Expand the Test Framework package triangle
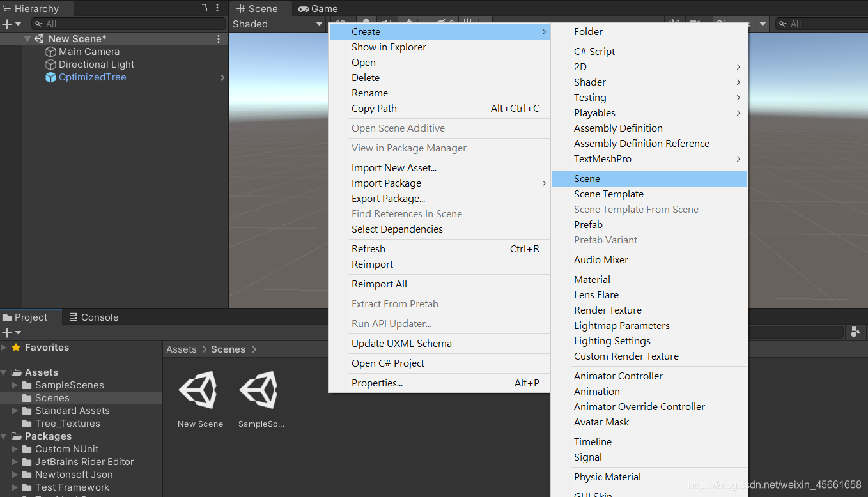The width and height of the screenshot is (868, 497). coord(15,487)
